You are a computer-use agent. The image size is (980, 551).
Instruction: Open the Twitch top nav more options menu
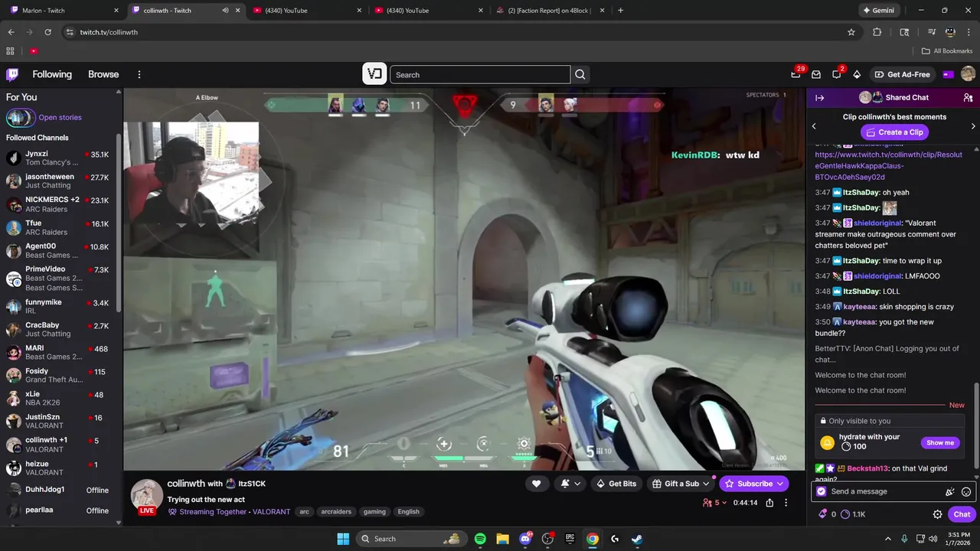139,74
